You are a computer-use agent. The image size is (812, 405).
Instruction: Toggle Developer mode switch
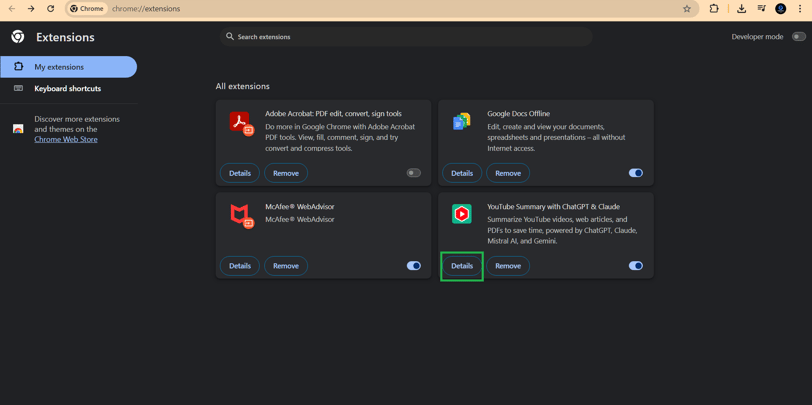[799, 37]
